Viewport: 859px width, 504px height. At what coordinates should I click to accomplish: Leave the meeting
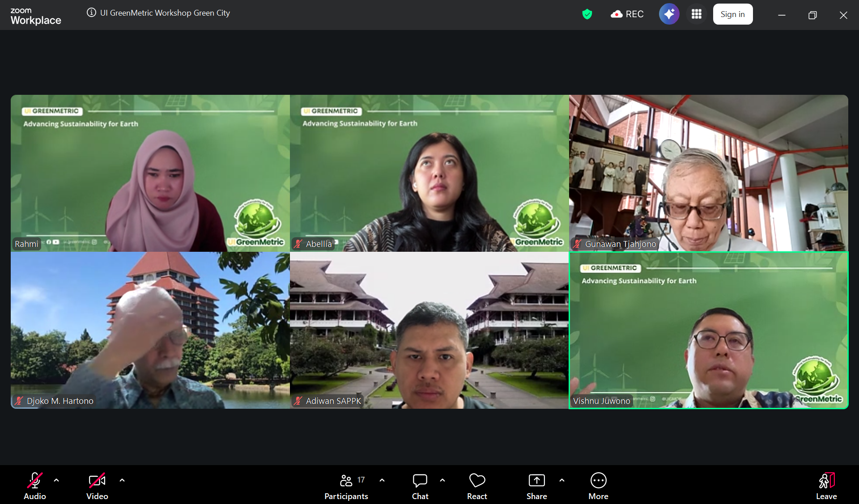(x=826, y=486)
